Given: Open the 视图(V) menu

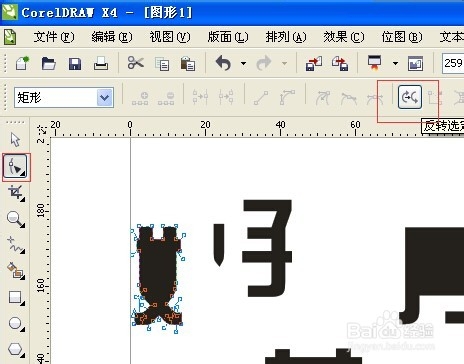Looking at the screenshot, I should (x=170, y=37).
